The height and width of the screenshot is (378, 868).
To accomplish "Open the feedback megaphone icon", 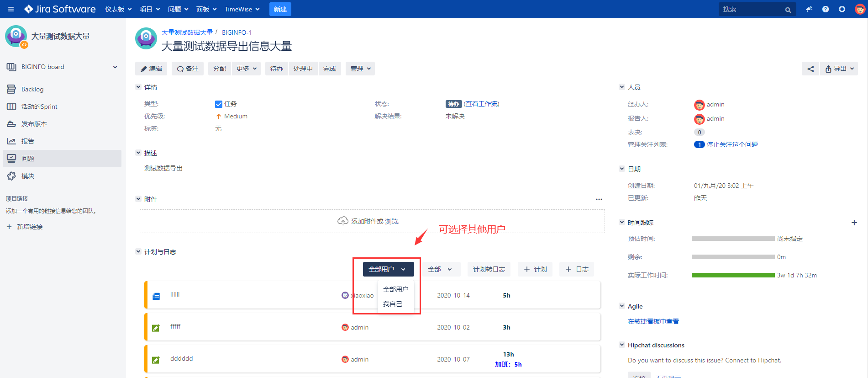I will point(809,9).
